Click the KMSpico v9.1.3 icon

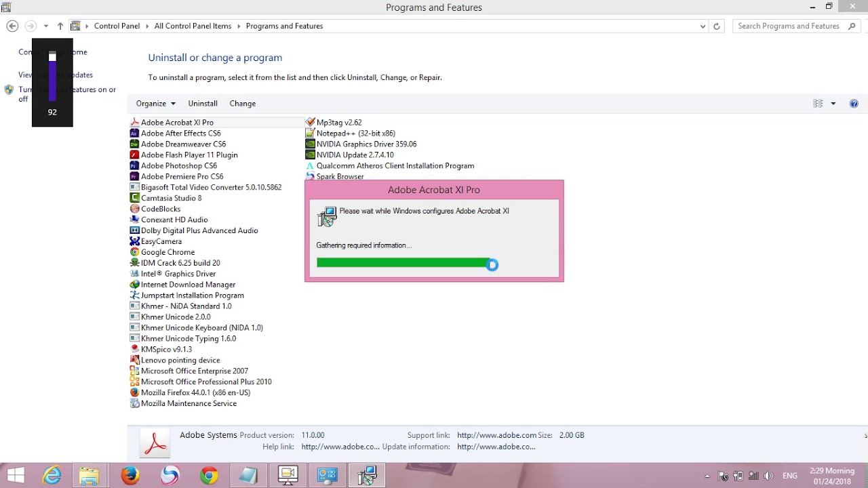click(x=134, y=350)
